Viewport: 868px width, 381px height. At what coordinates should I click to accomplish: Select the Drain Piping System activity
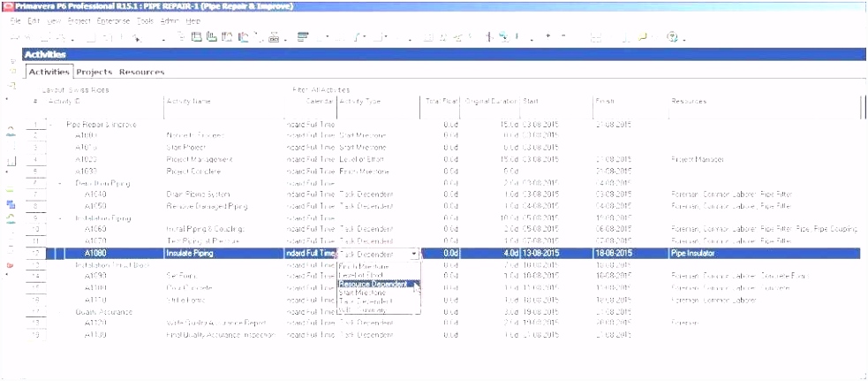tap(198, 194)
